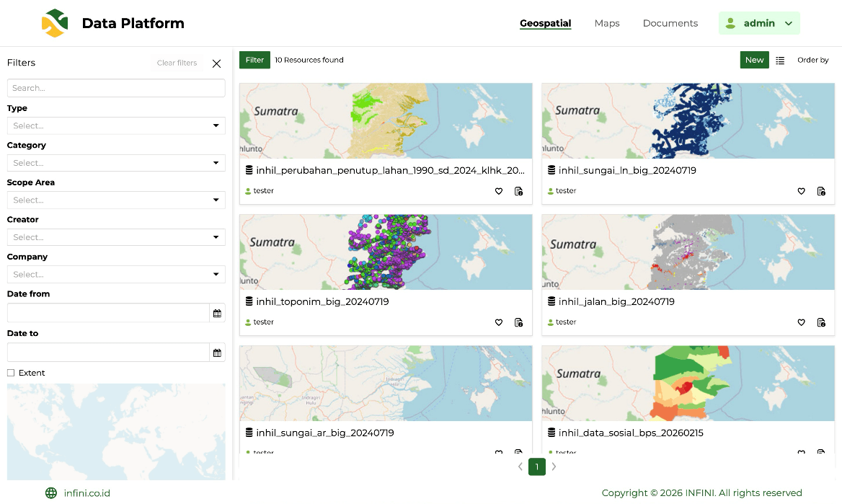Favorite inhil_toponim_big_20240719 with heart icon
Screen dimensions: 842x504
[x=499, y=322]
